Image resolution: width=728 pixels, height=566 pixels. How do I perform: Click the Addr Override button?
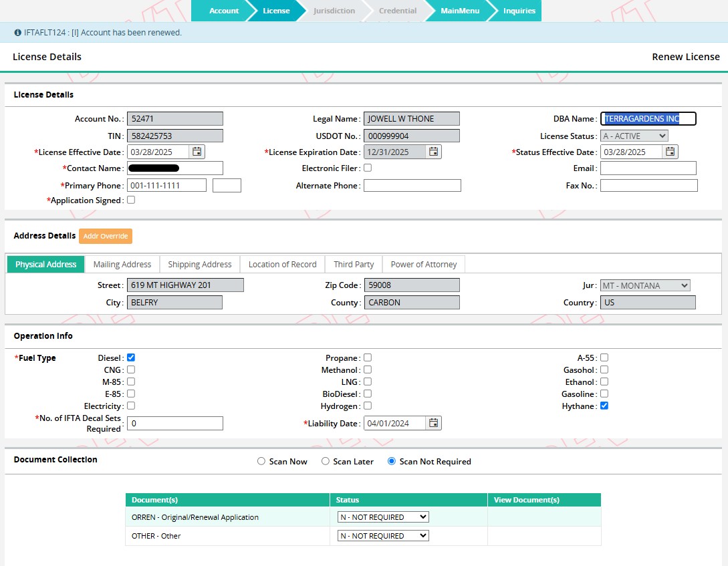pyautogui.click(x=106, y=236)
